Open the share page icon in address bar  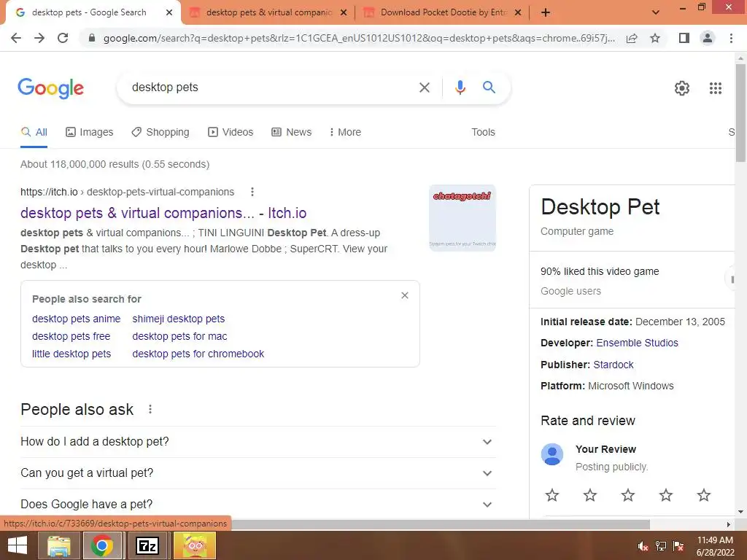tap(632, 38)
